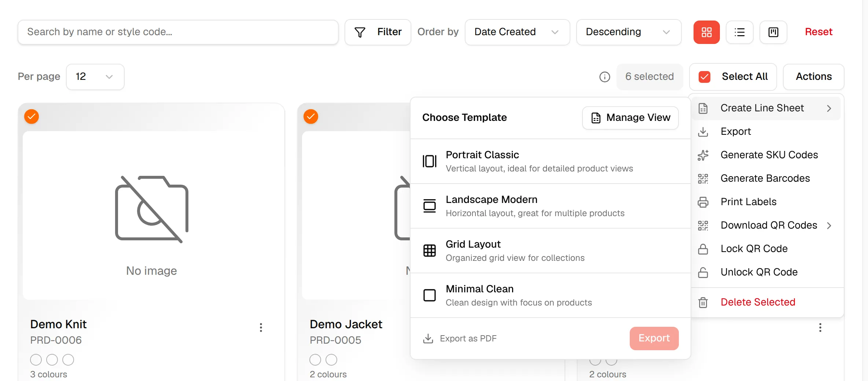Open the Per page 12 dropdown

click(95, 77)
